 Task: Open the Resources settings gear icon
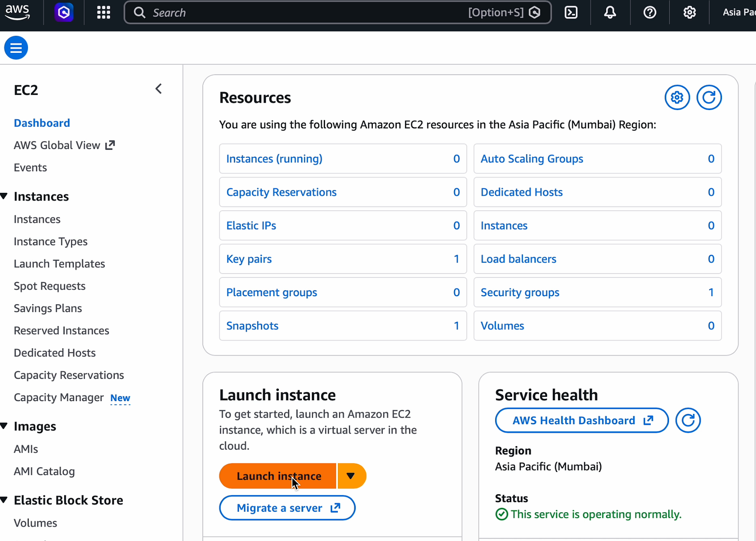[x=677, y=97]
